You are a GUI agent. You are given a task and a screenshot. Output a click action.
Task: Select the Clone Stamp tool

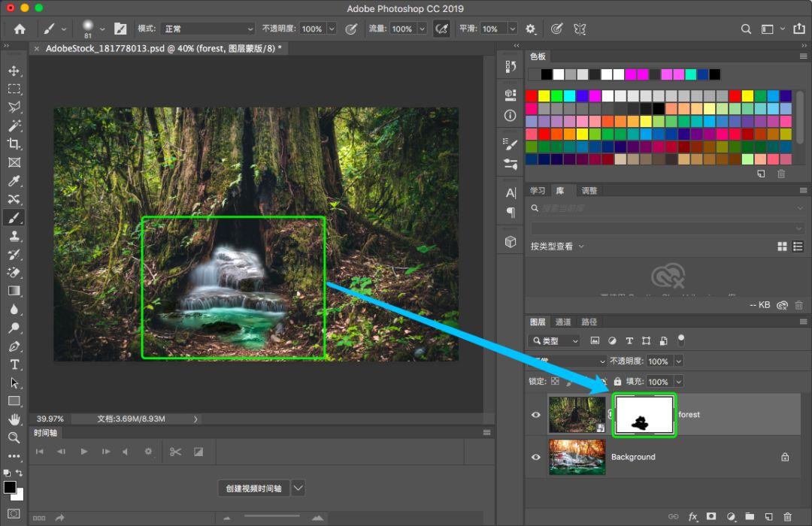14,236
